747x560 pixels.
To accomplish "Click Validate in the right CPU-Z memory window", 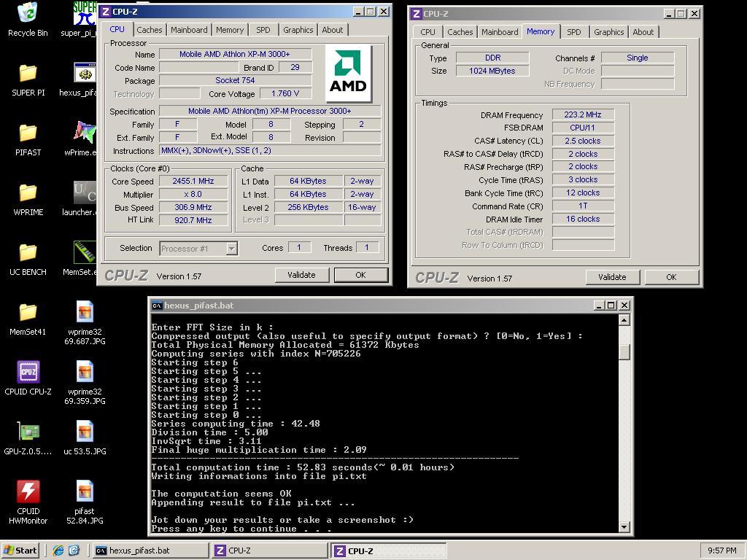I will tap(612, 277).
